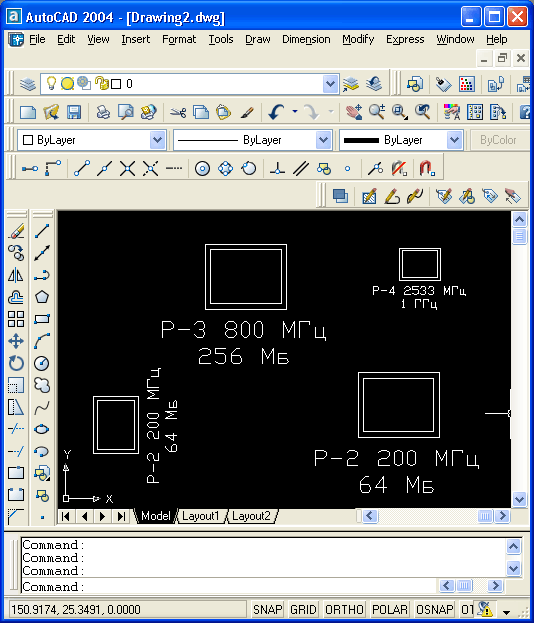Toggle POLAR tracking in status bar
This screenshot has height=623, width=534.
pyautogui.click(x=389, y=609)
